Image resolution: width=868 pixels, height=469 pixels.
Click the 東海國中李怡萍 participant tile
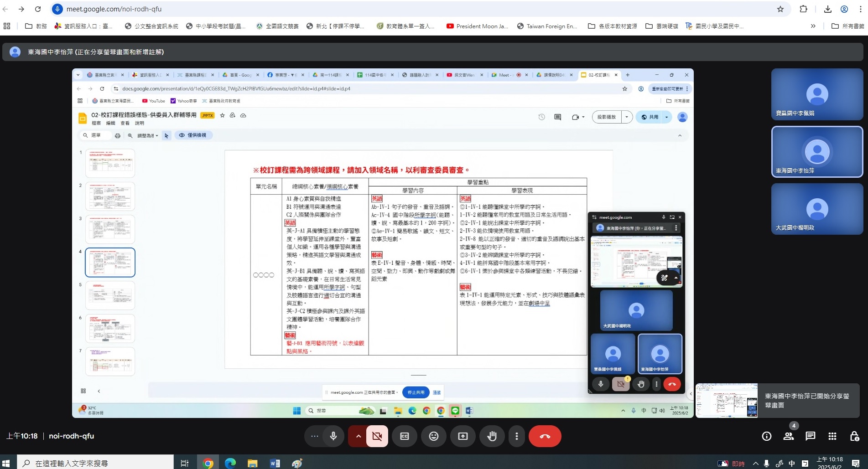click(x=817, y=152)
